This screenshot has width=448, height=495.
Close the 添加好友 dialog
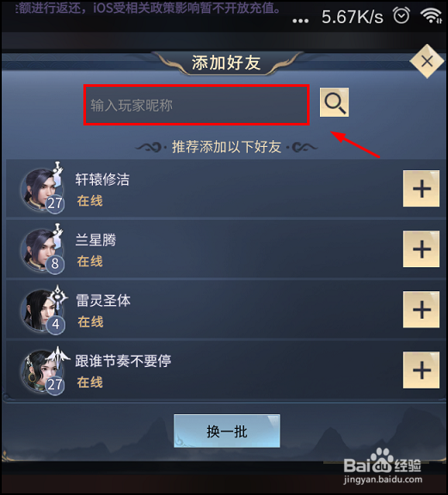[x=427, y=61]
